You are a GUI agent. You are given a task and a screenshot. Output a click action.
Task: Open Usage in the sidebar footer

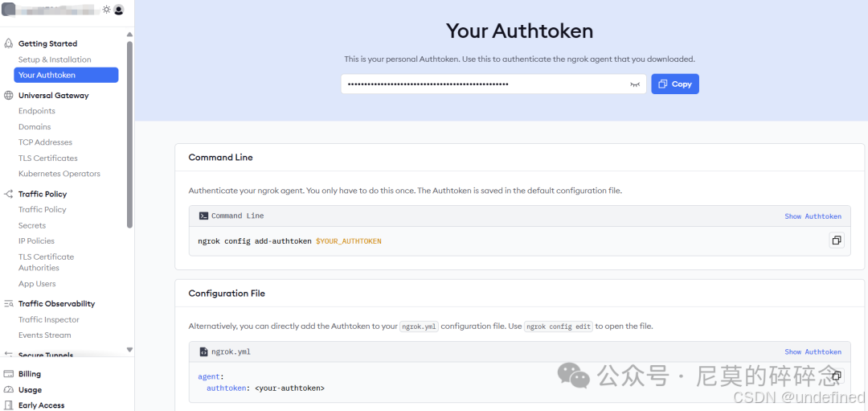[30, 390]
